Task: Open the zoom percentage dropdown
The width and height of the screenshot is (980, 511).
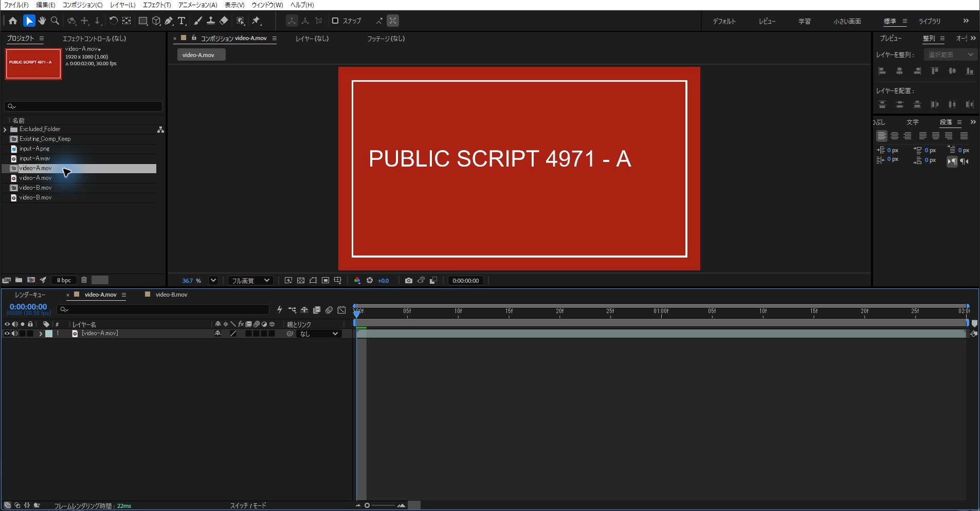Action: tap(213, 281)
